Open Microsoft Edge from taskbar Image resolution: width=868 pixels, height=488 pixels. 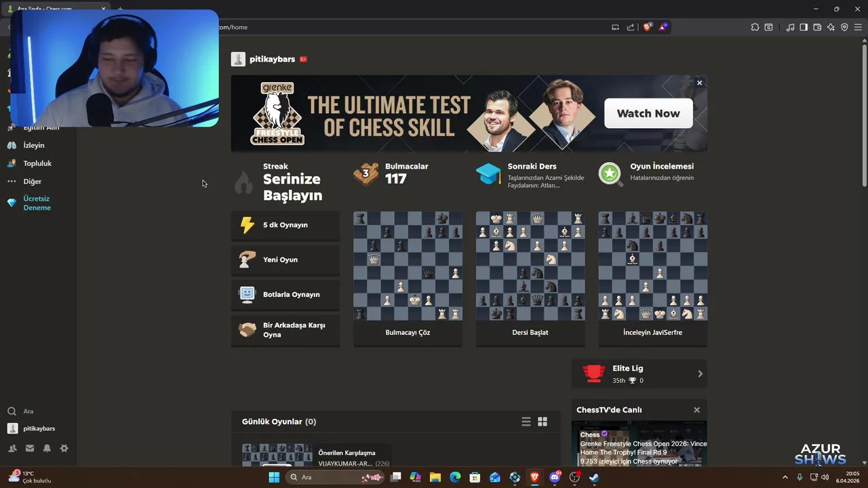(x=455, y=477)
